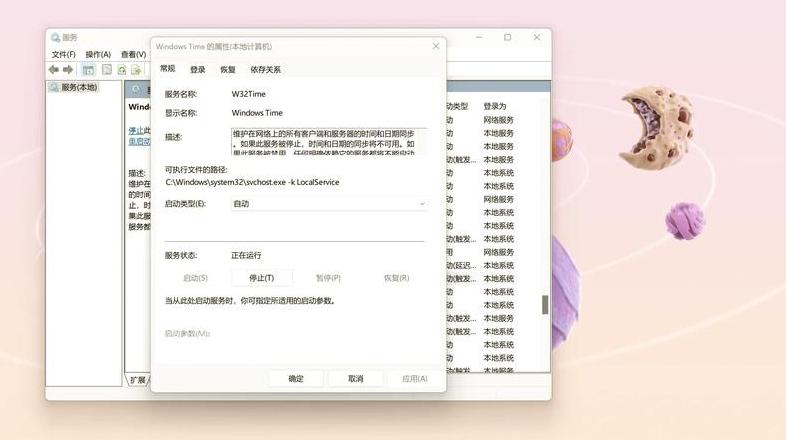Click the gear icon in services pane header
786x440 pixels.
coord(136,90)
